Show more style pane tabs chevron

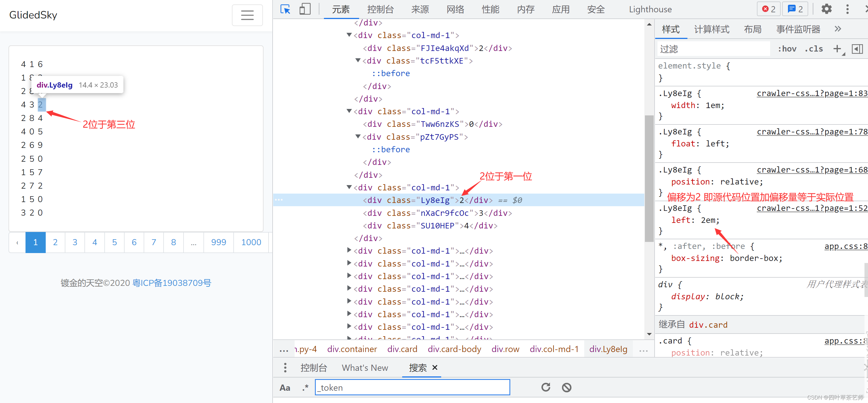pyautogui.click(x=838, y=29)
